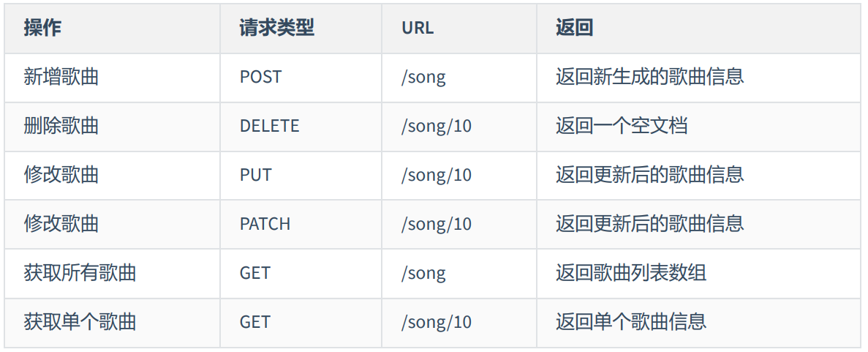868x352 pixels.
Task: Select the 返回新生成的歌曲信息 cell
Action: point(649,77)
